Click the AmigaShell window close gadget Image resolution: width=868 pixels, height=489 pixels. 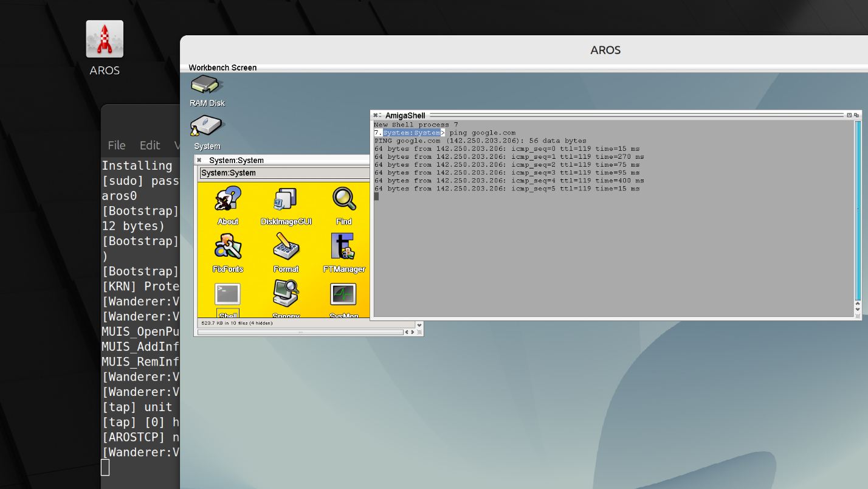tap(376, 115)
